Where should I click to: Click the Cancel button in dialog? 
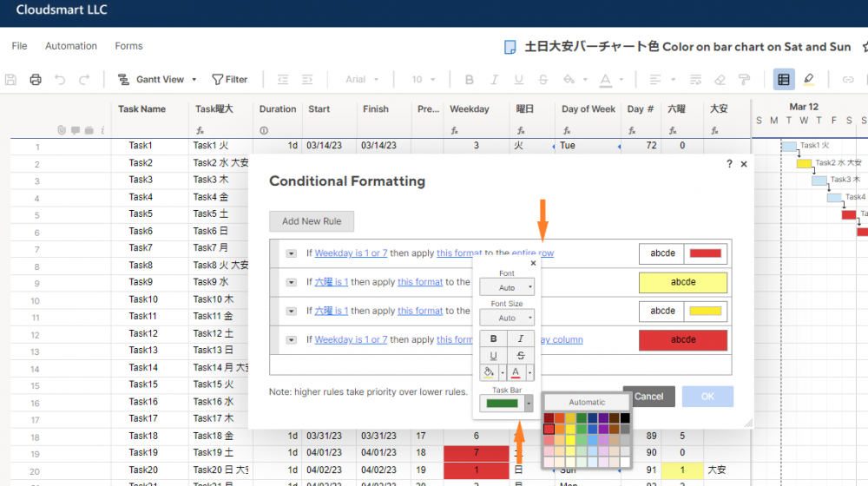click(x=648, y=397)
